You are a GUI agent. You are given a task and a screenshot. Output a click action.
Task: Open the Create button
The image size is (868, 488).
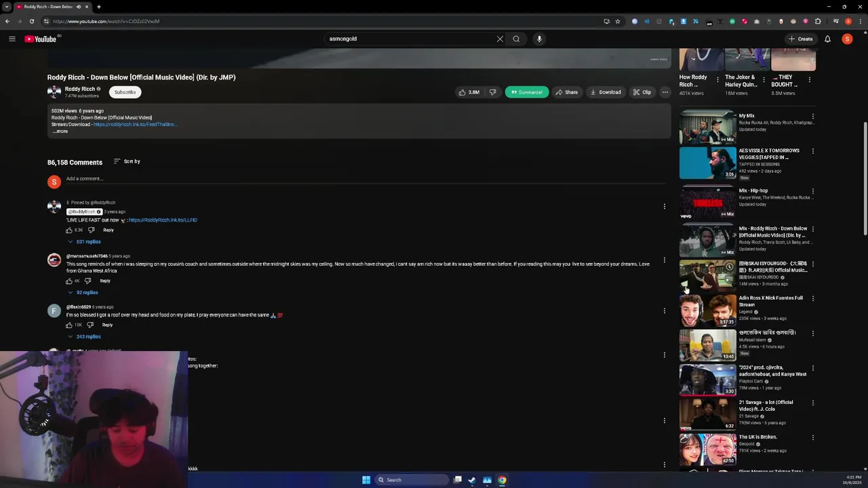tap(801, 39)
